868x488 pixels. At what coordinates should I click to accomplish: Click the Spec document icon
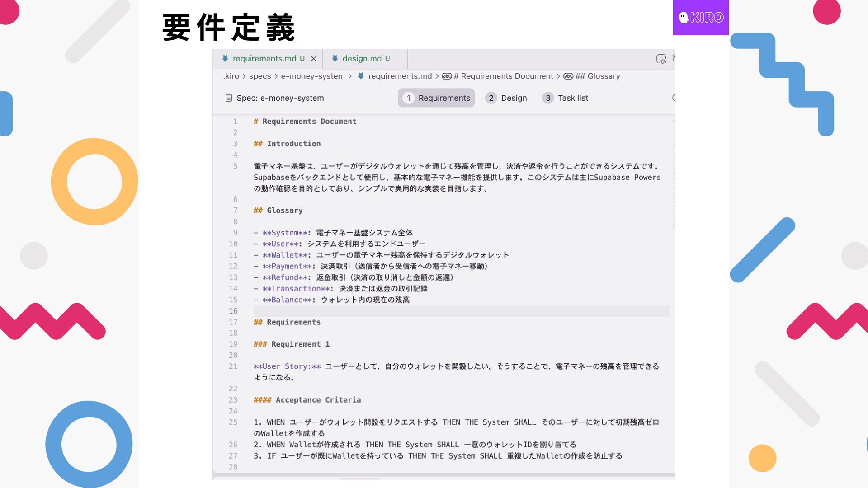coord(229,98)
